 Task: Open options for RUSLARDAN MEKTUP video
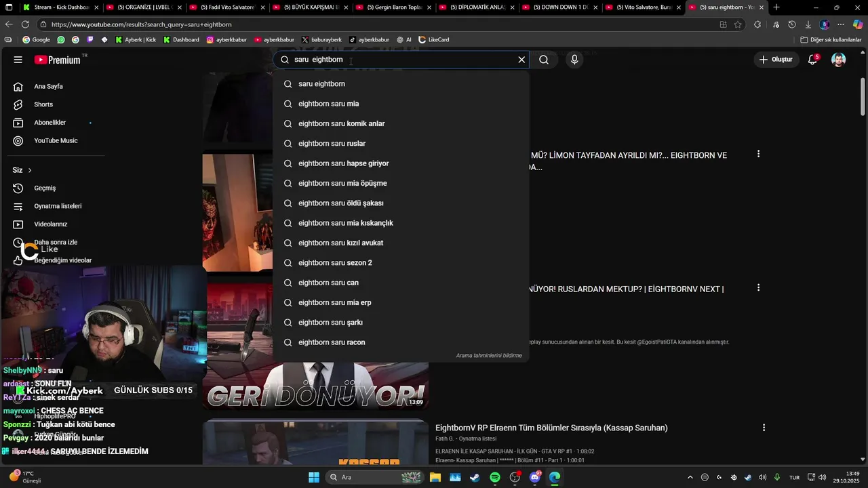click(758, 287)
